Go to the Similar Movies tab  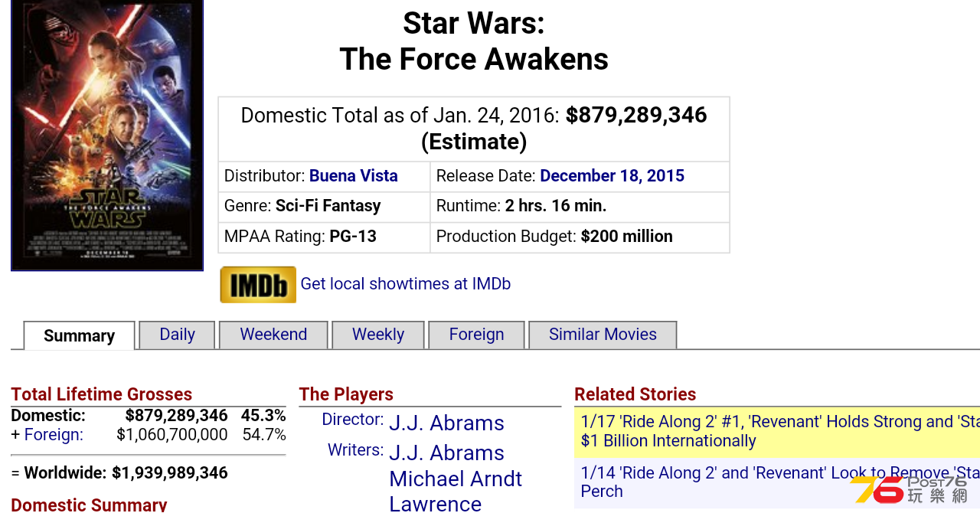[603, 335]
